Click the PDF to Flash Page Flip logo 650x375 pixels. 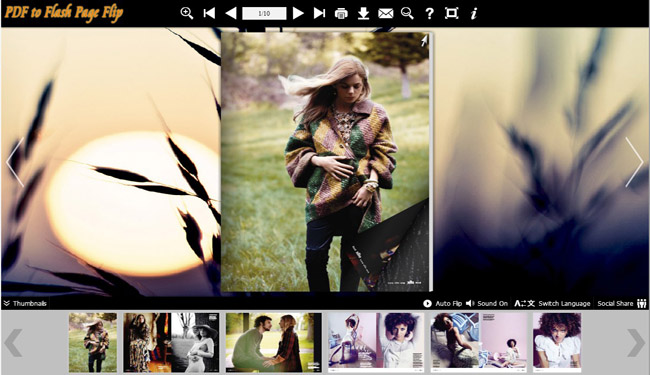64,12
